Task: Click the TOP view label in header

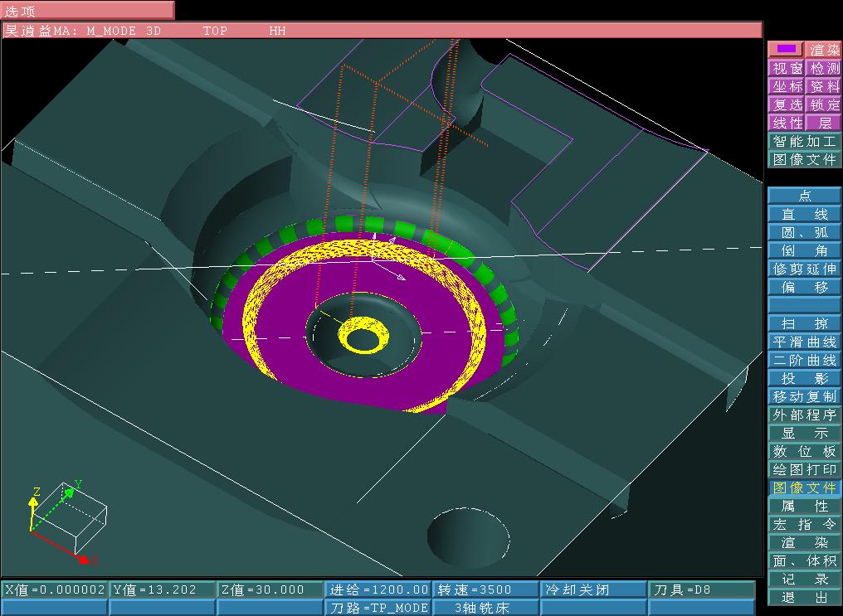Action: point(215,31)
